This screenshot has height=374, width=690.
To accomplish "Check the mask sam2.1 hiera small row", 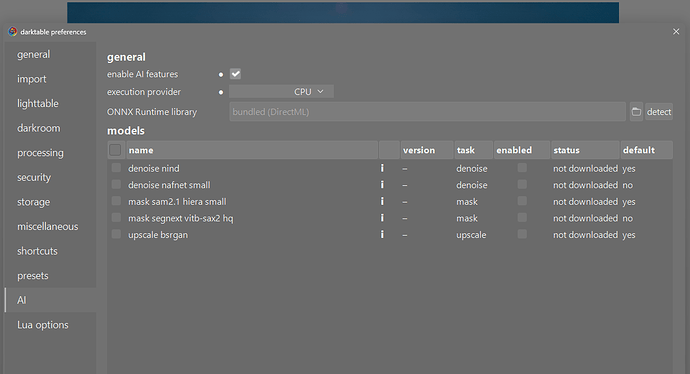I will click(x=116, y=201).
